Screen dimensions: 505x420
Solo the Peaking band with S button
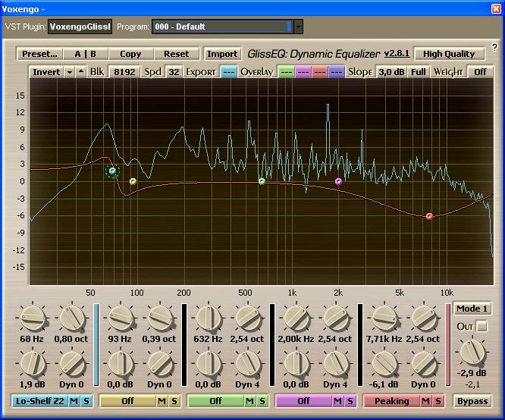(x=438, y=401)
